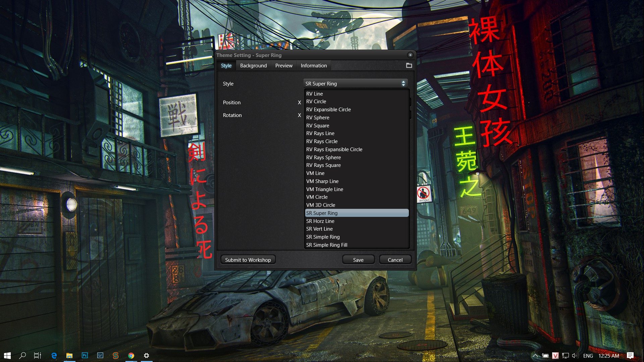The width and height of the screenshot is (644, 362).
Task: Show hidden system tray icons
Action: pos(535,356)
